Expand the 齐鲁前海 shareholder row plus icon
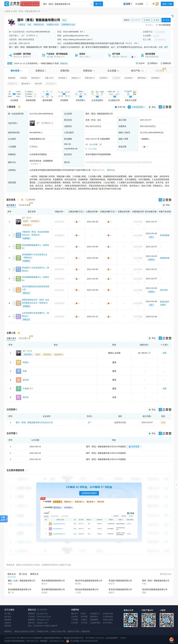 tap(14, 235)
